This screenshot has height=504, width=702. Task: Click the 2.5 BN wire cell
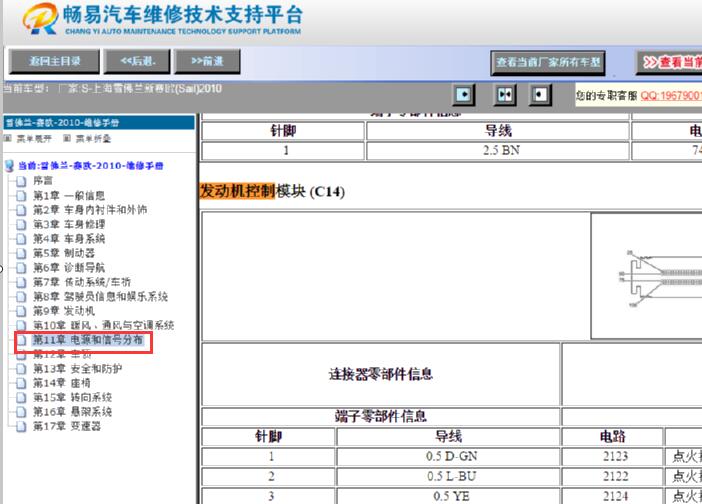497,150
